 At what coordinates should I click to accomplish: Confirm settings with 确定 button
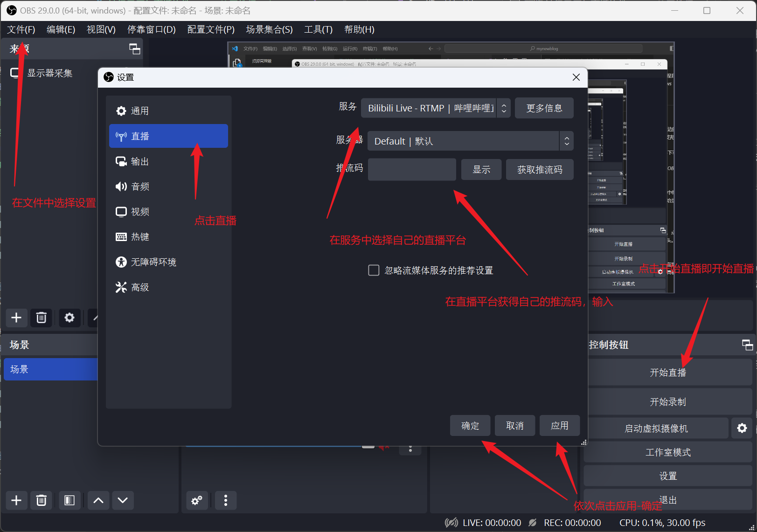[x=470, y=426]
